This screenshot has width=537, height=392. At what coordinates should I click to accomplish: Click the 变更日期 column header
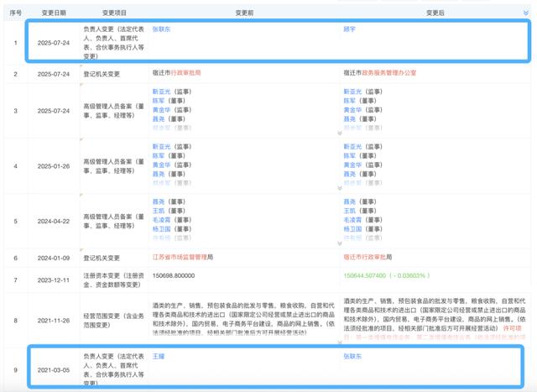tap(54, 13)
